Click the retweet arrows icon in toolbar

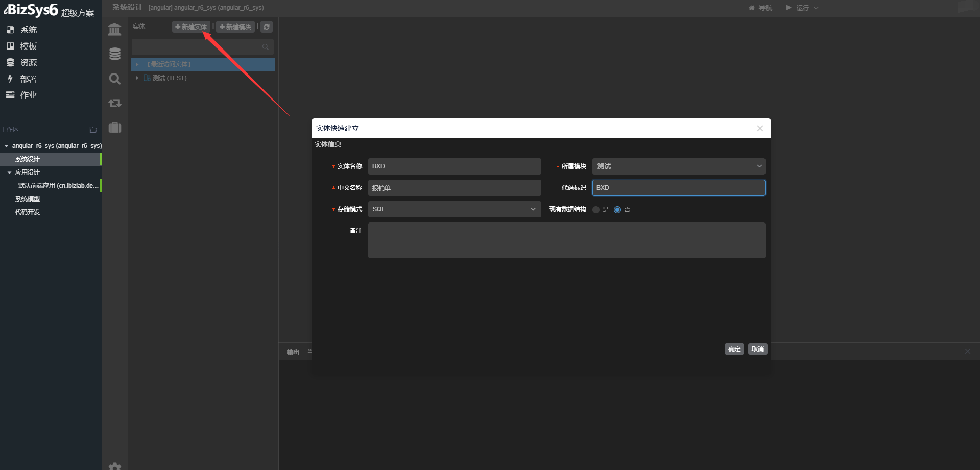coord(115,103)
